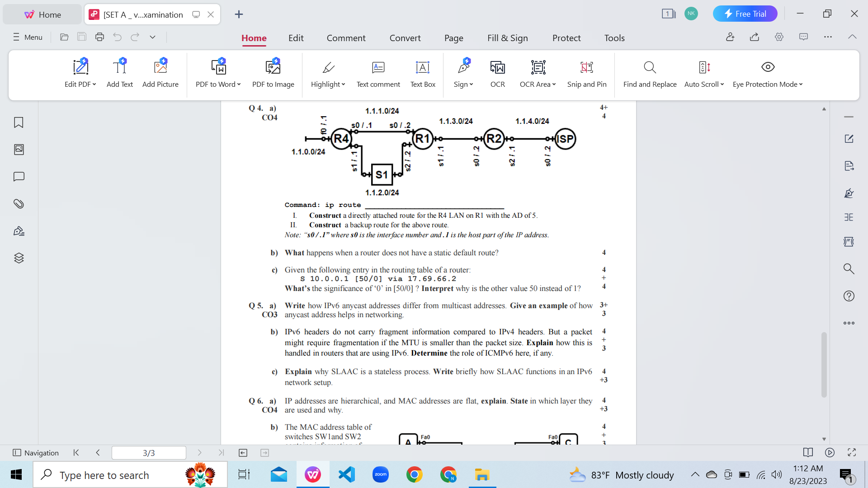Click the page number input field
The height and width of the screenshot is (488, 868).
(149, 453)
